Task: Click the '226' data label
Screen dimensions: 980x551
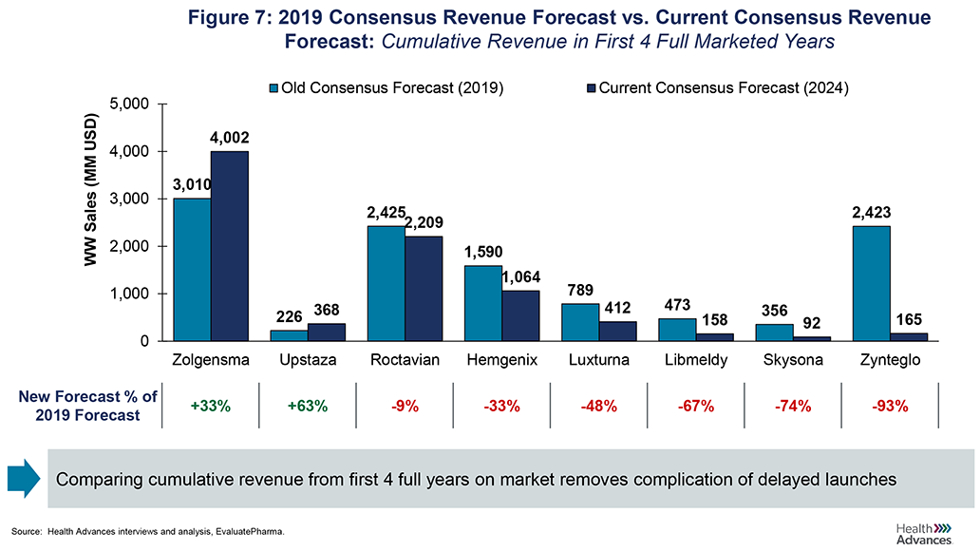Action: click(x=290, y=317)
